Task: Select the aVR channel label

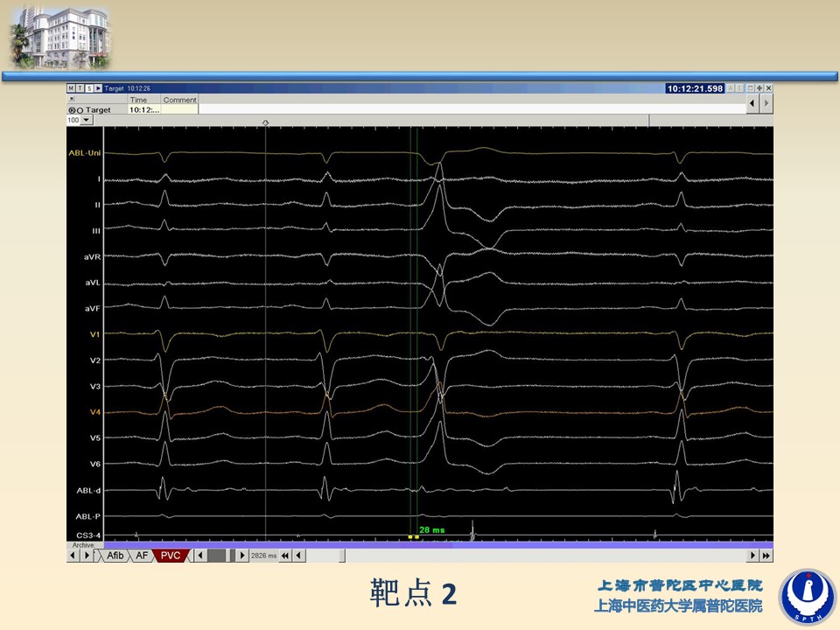Action: [92, 256]
